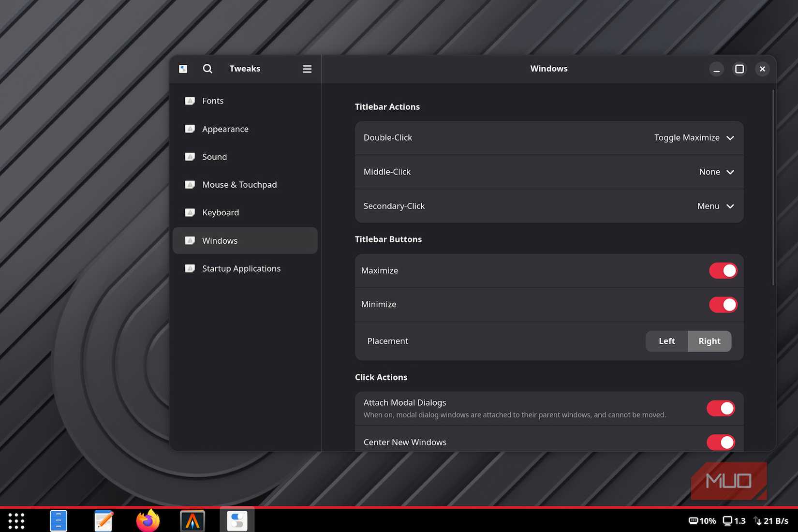The height and width of the screenshot is (532, 798).
Task: Launch Firefox from the taskbar
Action: tap(148, 521)
